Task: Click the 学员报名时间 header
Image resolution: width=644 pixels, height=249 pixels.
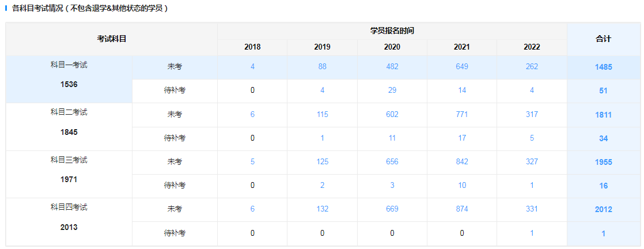Action: tap(392, 31)
